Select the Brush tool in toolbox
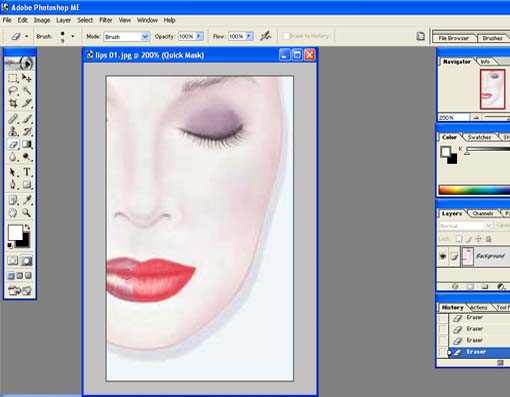This screenshot has height=397, width=510. [27, 119]
